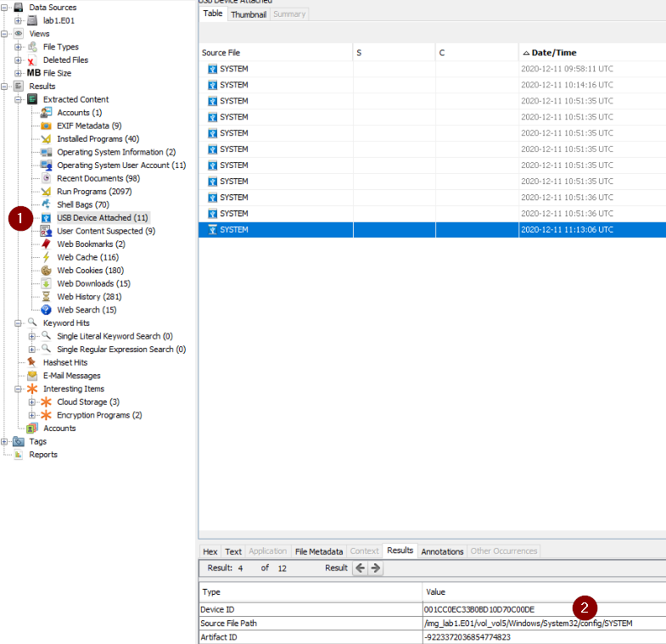Click the E-Mail Messages envelope icon
Image resolution: width=666 pixels, height=644 pixels.
pos(32,376)
